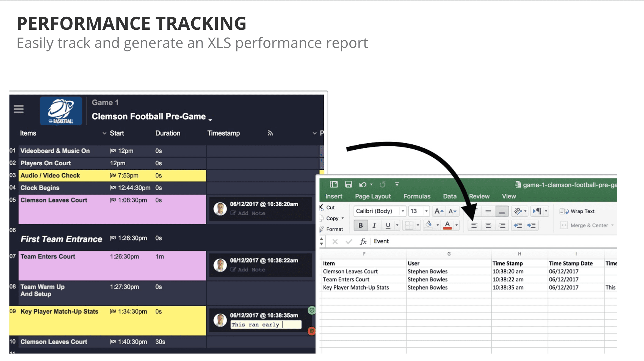Click the flag icon beside 12:44:30pm
This screenshot has height=361, width=644.
point(113,188)
